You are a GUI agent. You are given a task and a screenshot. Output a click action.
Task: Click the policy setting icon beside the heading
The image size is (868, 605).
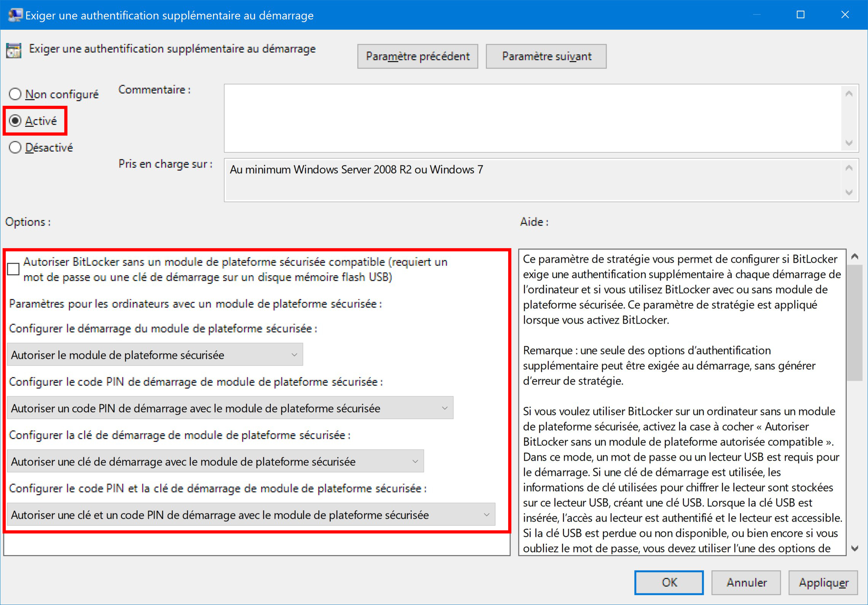coord(14,50)
